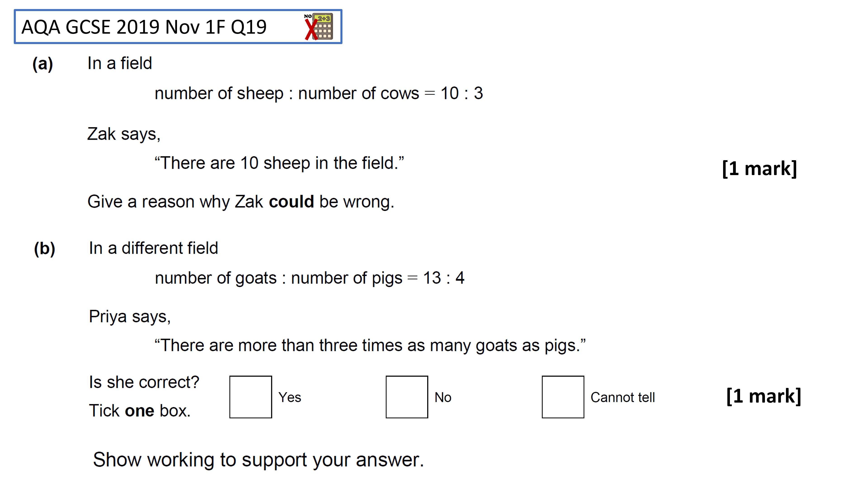Tick the Yes checkbox
Viewport: 868px width, 488px height.
coord(250,397)
